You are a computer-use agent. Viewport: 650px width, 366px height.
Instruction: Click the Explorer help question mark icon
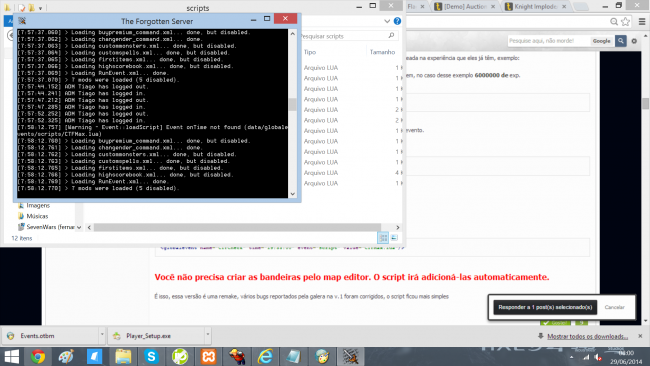397,21
